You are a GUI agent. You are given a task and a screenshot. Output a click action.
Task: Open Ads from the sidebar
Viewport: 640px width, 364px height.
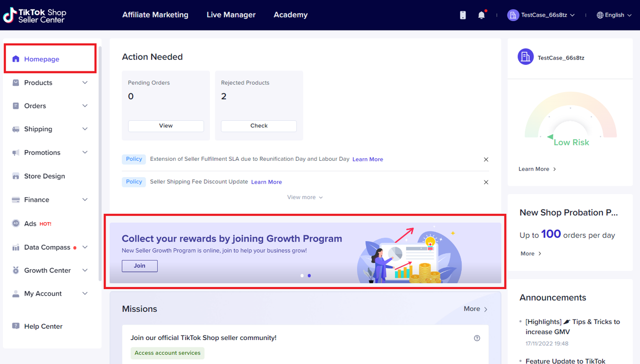(30, 224)
